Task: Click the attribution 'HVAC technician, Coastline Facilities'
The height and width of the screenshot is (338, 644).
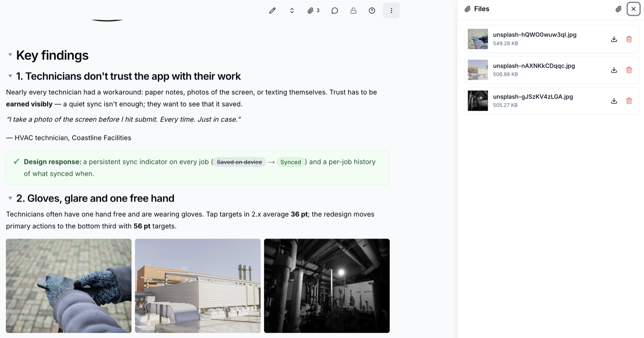Action: (x=73, y=138)
